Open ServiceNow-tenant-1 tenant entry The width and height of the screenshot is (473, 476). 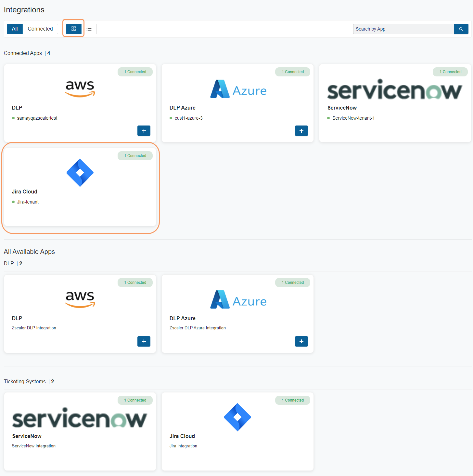point(353,118)
